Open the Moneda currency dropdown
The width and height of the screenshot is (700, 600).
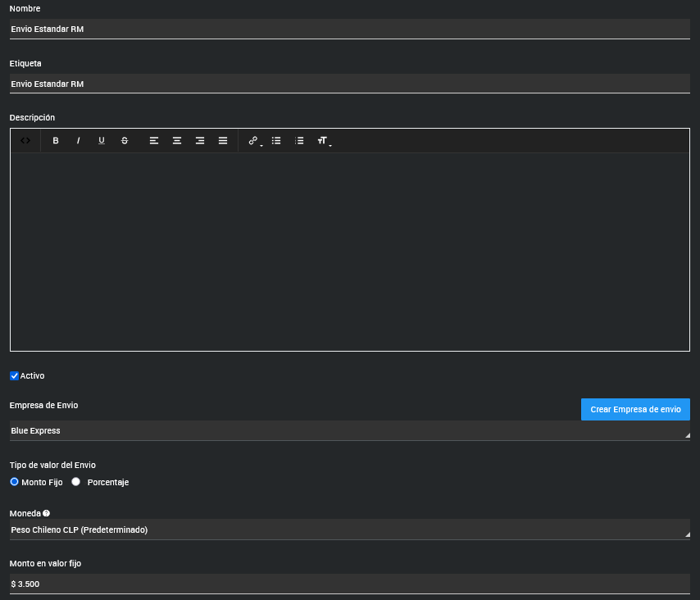[x=349, y=530]
